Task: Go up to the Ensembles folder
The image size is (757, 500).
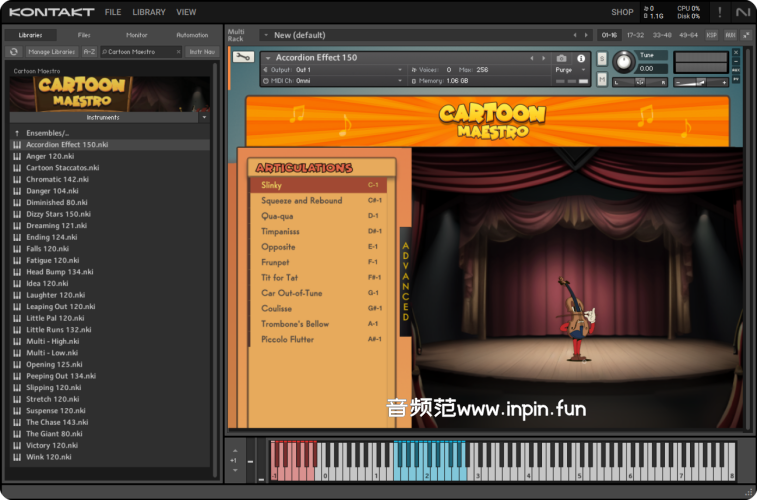Action: (47, 132)
